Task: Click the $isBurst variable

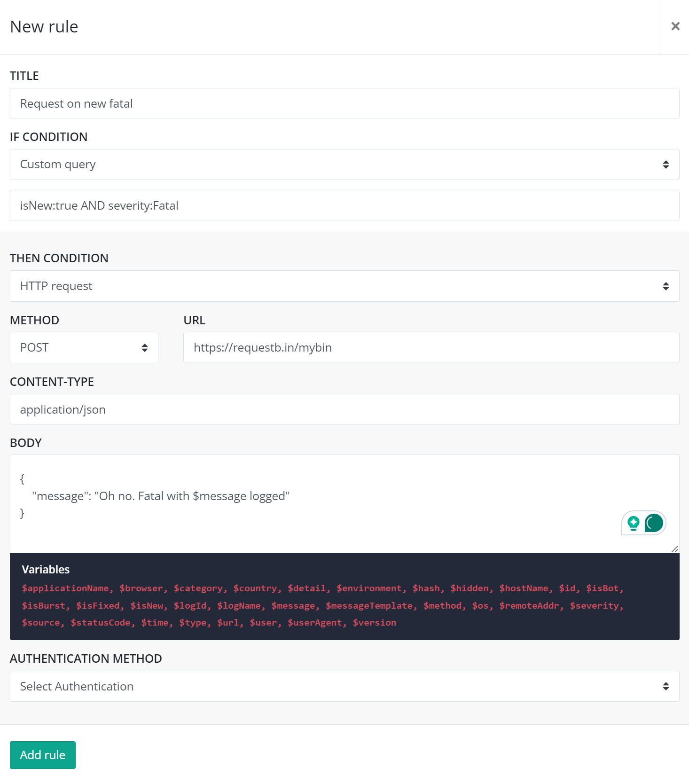Action: point(43,606)
